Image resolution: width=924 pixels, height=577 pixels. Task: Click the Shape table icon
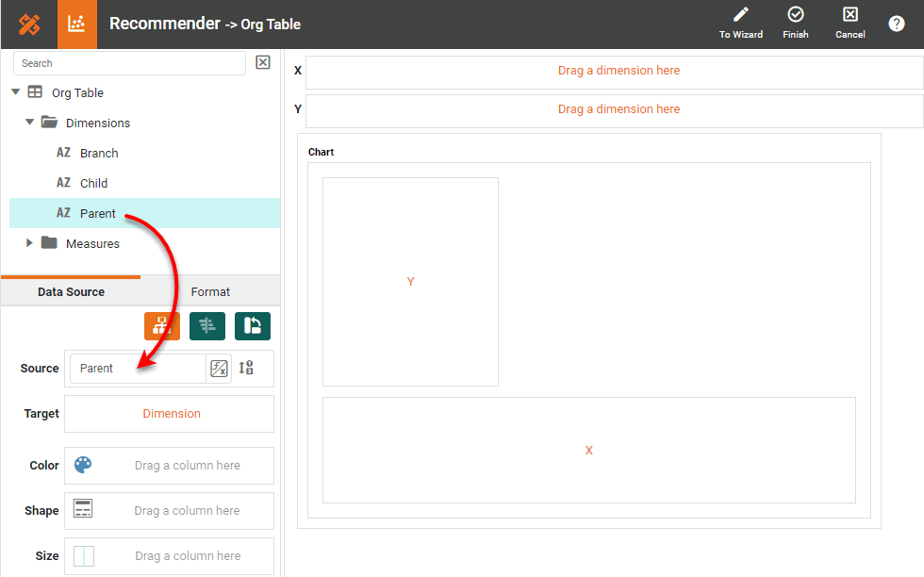tap(83, 510)
